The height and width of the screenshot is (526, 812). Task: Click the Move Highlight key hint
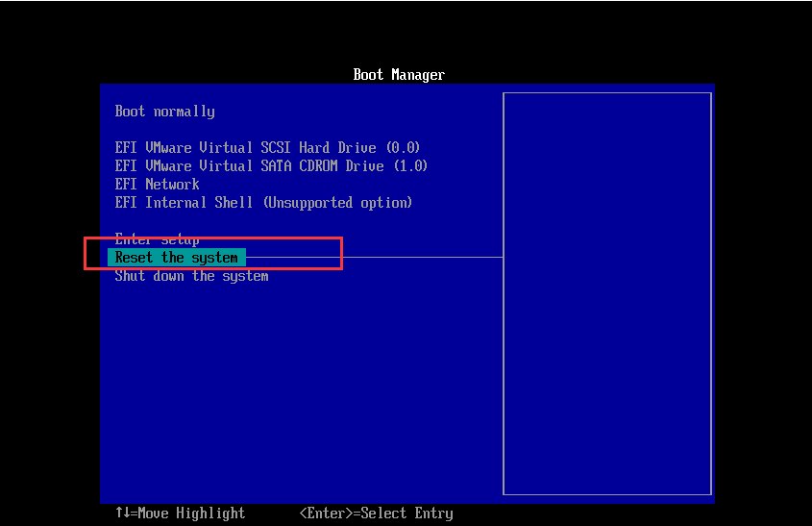click(191, 513)
